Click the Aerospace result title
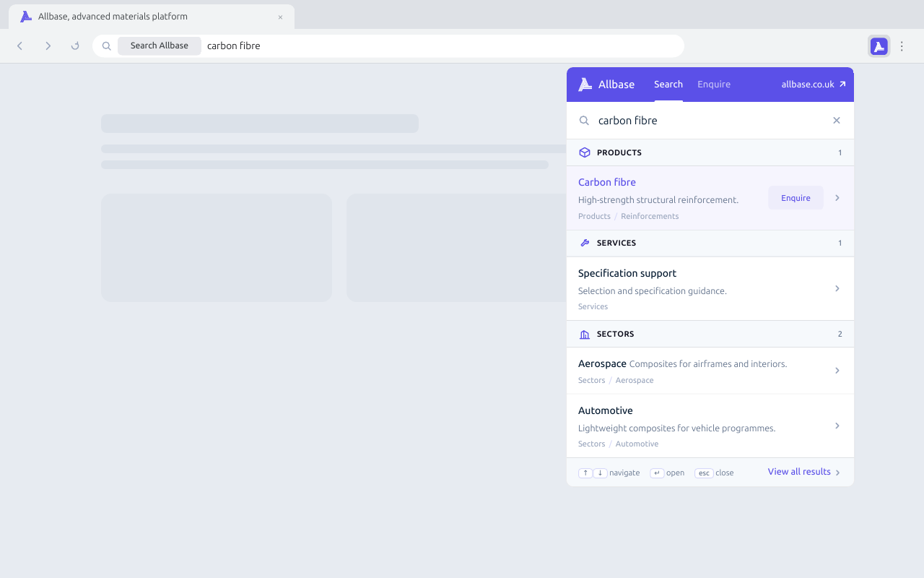924x578 pixels. 602,363
